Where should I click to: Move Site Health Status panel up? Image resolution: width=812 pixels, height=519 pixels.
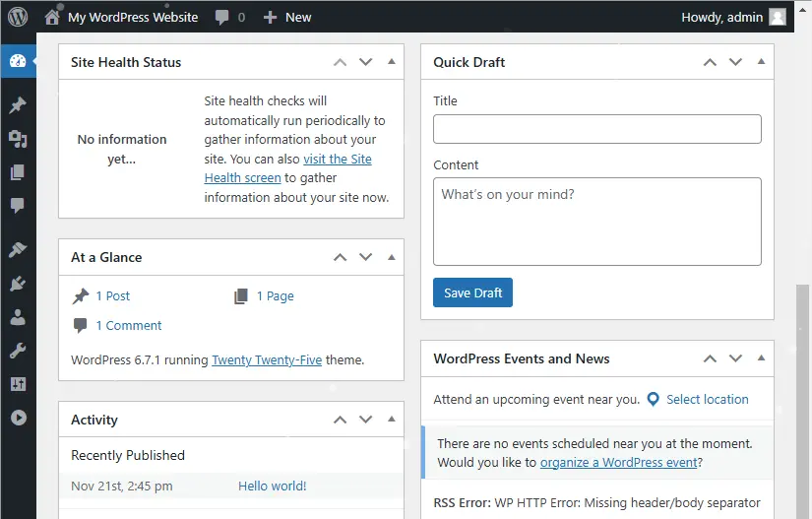tap(340, 62)
